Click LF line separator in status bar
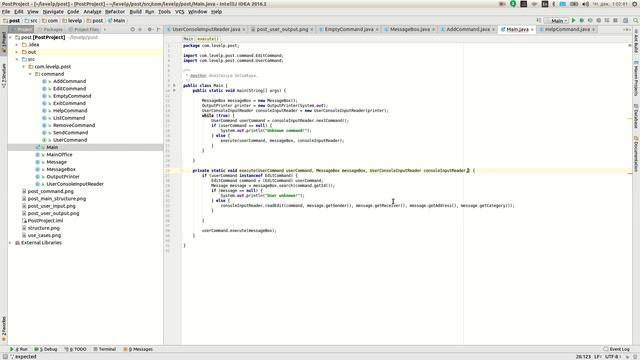Viewport: 640px width, 360px height. (598, 357)
